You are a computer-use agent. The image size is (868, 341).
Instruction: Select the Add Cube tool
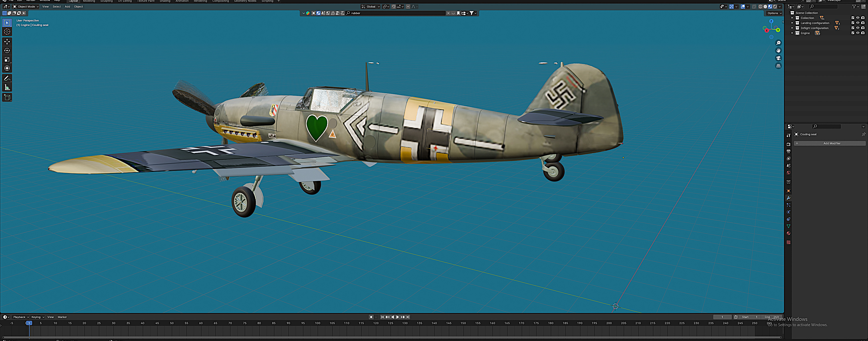7,97
